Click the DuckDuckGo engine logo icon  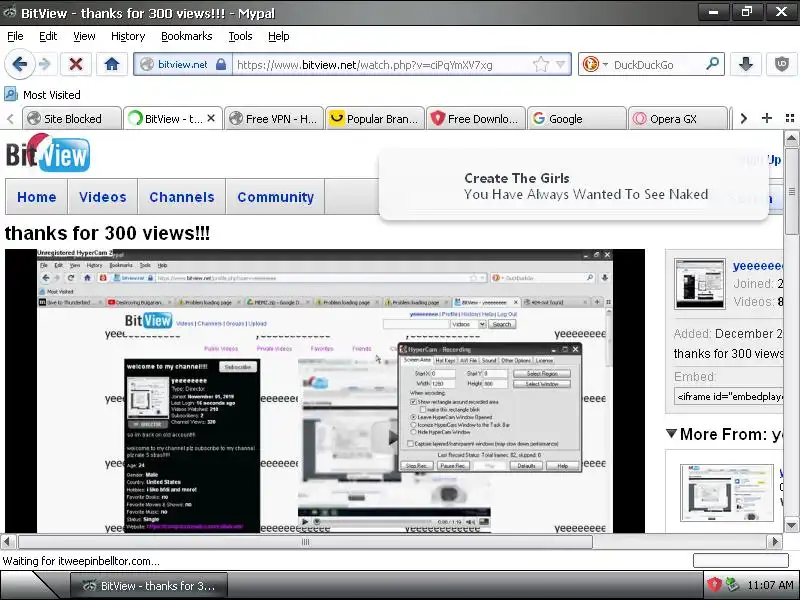591,65
